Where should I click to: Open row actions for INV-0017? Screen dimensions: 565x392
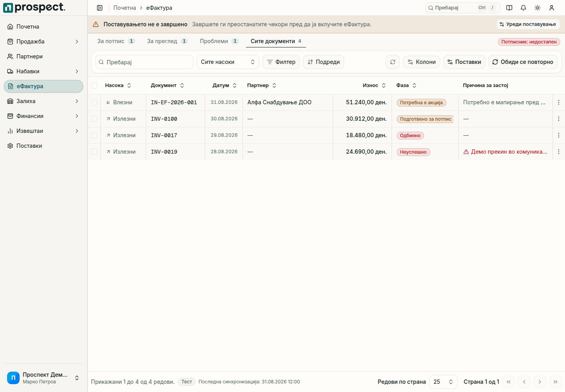[x=559, y=135]
